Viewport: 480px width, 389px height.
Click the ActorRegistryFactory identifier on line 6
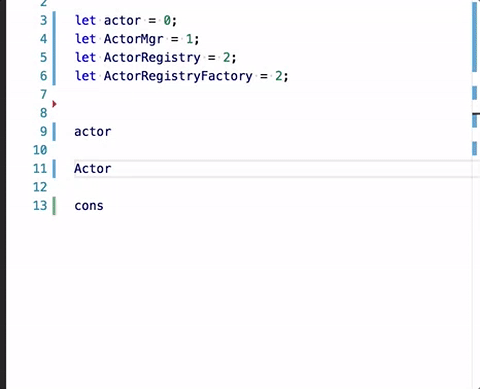(x=178, y=76)
